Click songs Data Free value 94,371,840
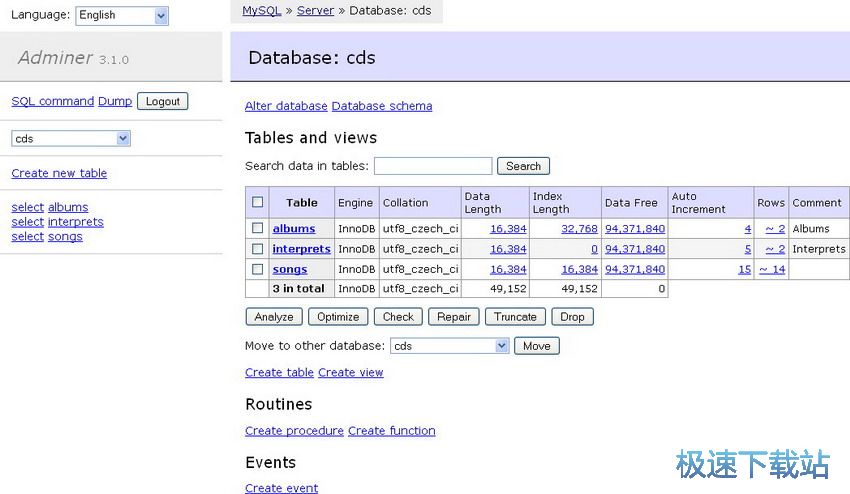The image size is (850, 494). (x=635, y=269)
